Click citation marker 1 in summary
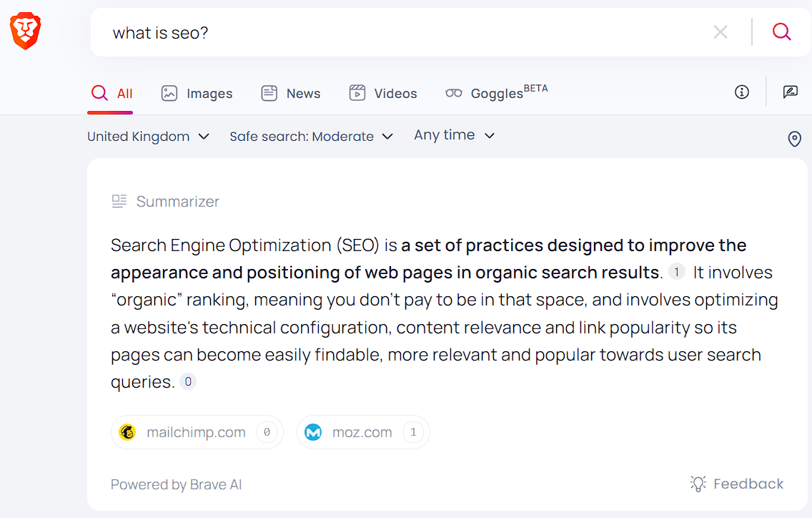Image resolution: width=812 pixels, height=518 pixels. [x=676, y=272]
